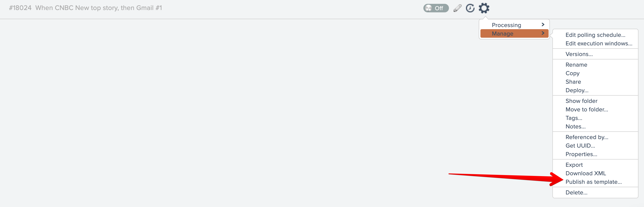The width and height of the screenshot is (644, 207).
Task: Select Show folder entry
Action: (x=581, y=101)
